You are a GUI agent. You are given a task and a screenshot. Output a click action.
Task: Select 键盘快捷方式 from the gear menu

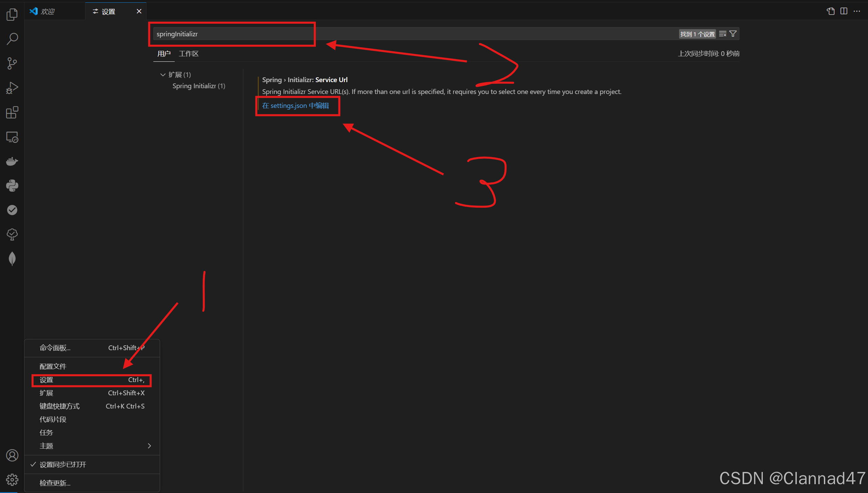tap(59, 406)
